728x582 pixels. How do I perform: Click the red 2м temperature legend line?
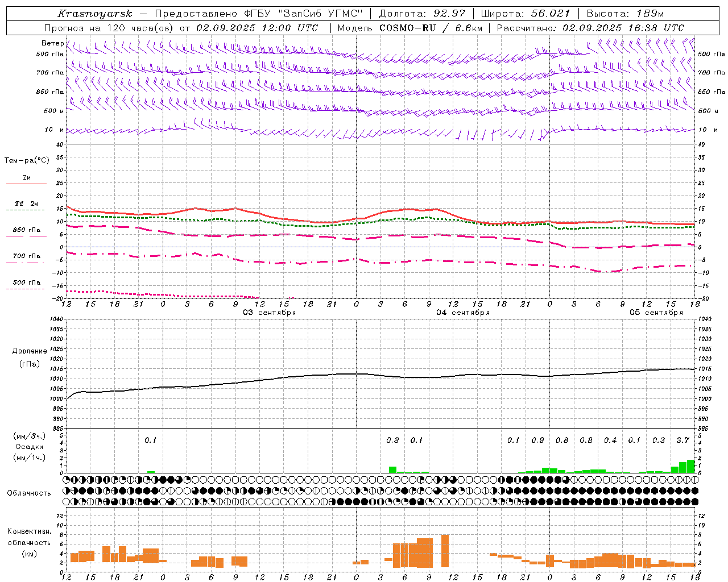(x=26, y=184)
